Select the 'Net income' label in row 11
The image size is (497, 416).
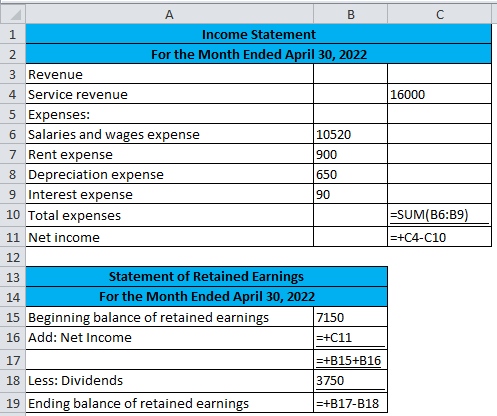click(x=170, y=237)
